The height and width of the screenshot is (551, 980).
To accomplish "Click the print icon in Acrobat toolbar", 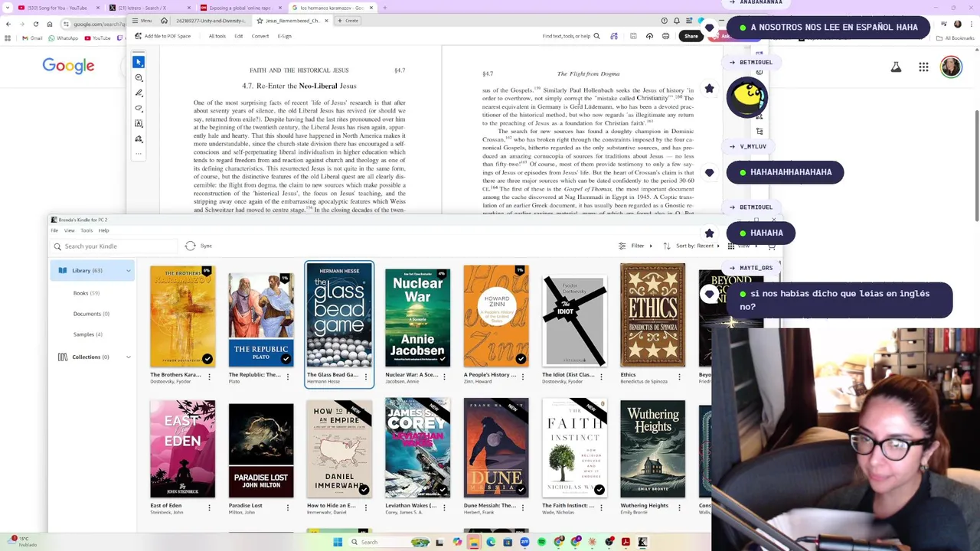I will 665,36.
